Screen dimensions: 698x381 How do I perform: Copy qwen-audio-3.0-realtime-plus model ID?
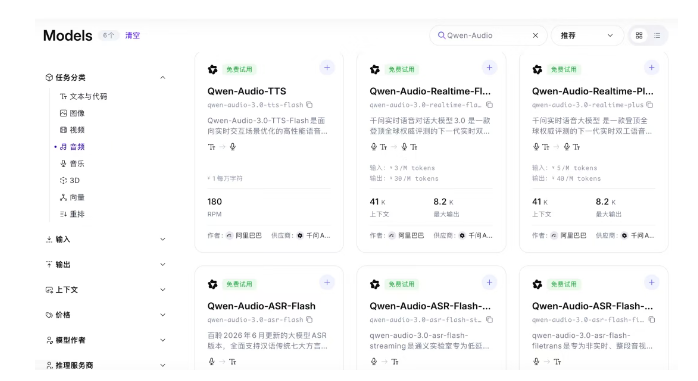pos(650,105)
